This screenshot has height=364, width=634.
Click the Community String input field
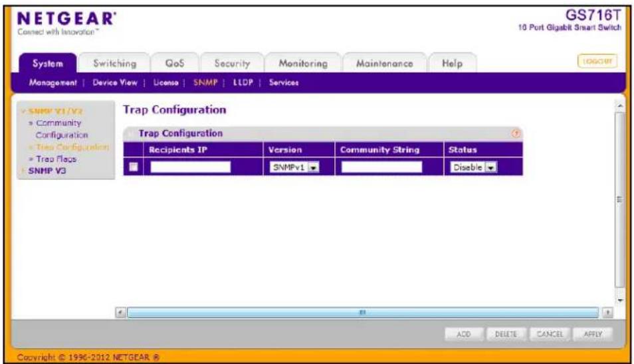click(x=381, y=167)
